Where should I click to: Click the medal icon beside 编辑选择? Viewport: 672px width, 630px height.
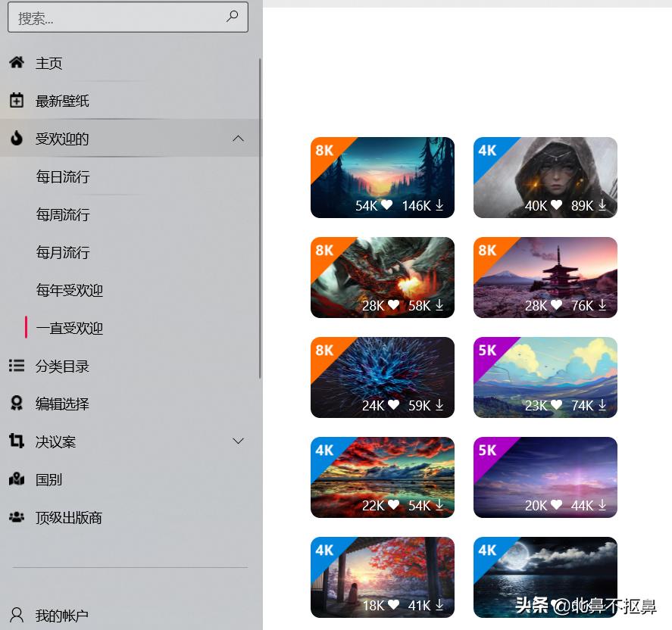click(17, 403)
